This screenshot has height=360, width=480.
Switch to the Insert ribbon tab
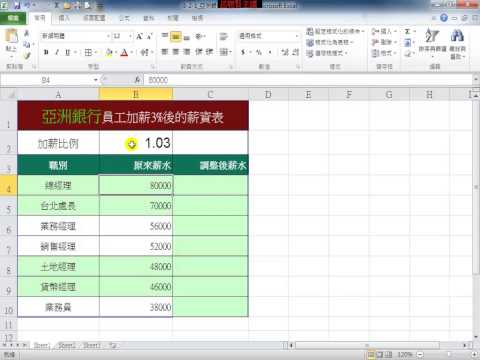click(x=64, y=18)
